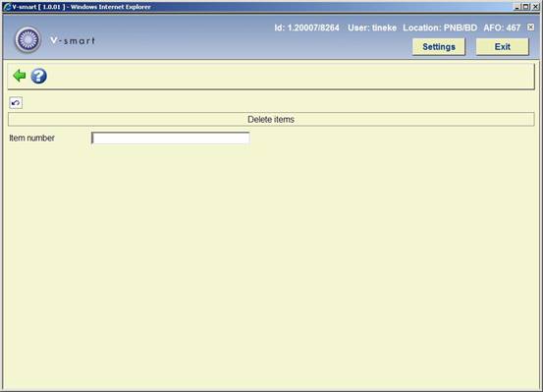Click the "Location: PNB/BD" text

[440, 28]
